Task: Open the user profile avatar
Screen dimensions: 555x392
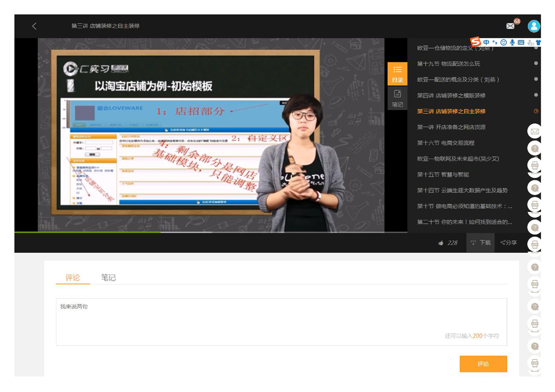Action: (x=533, y=26)
